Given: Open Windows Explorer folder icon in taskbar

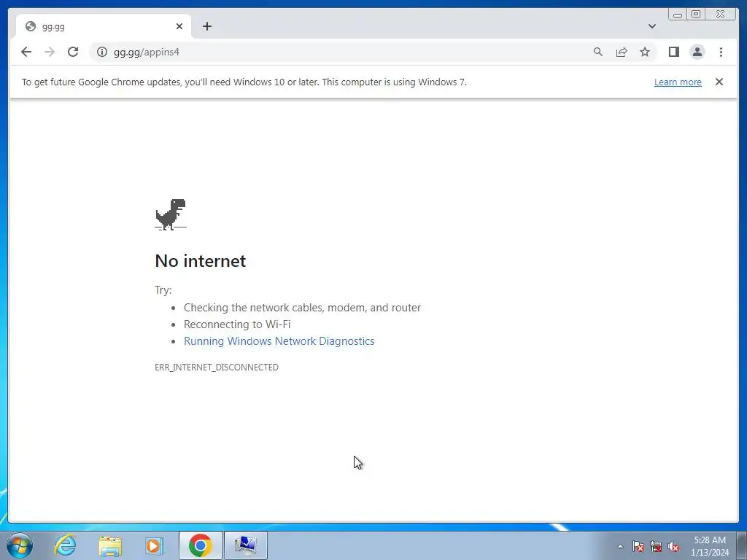Looking at the screenshot, I should [110, 545].
